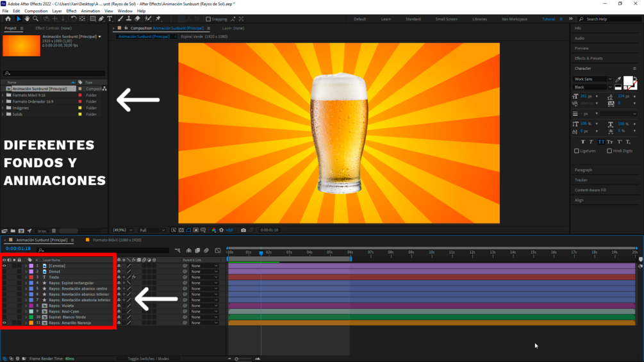Image resolution: width=644 pixels, height=362 pixels.
Task: Expand the Texto layer properties
Action: click(26, 277)
